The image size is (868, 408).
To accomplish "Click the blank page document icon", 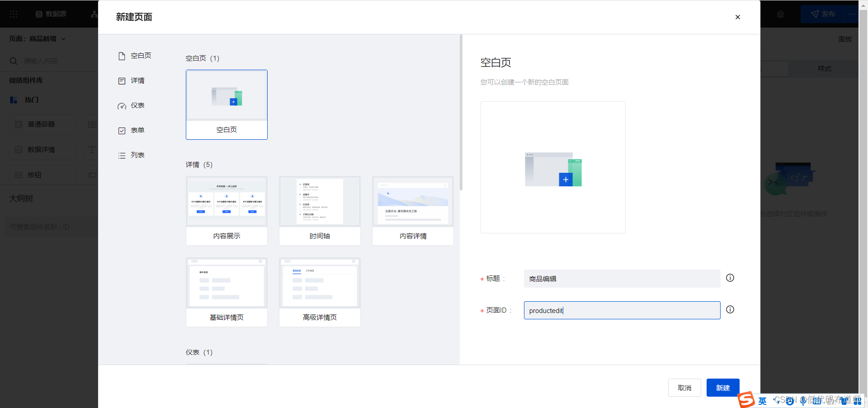I will (122, 56).
